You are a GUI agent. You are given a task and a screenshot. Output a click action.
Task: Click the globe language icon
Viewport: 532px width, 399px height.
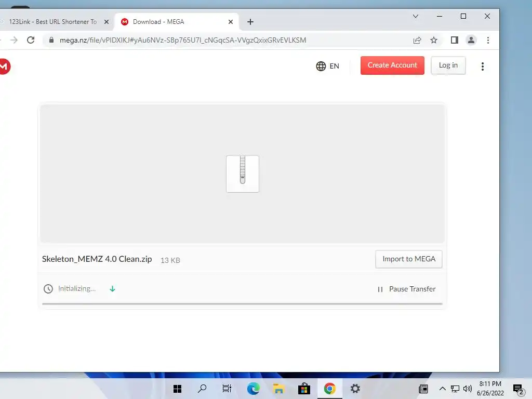[x=321, y=66]
